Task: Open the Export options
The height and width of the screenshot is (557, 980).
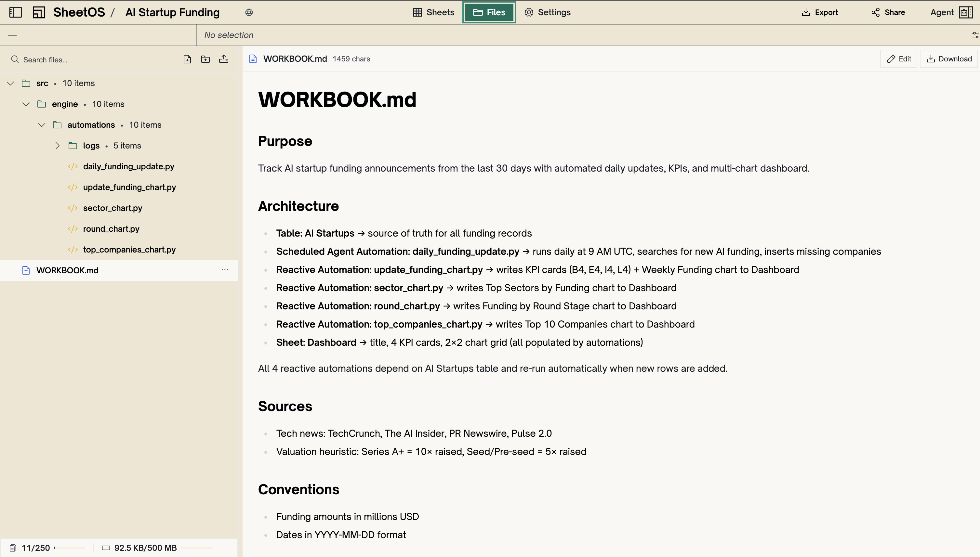Action: 819,12
